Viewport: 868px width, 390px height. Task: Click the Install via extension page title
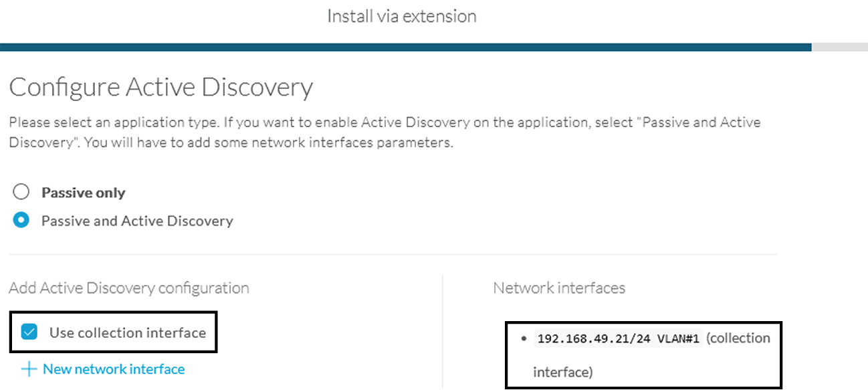(401, 16)
